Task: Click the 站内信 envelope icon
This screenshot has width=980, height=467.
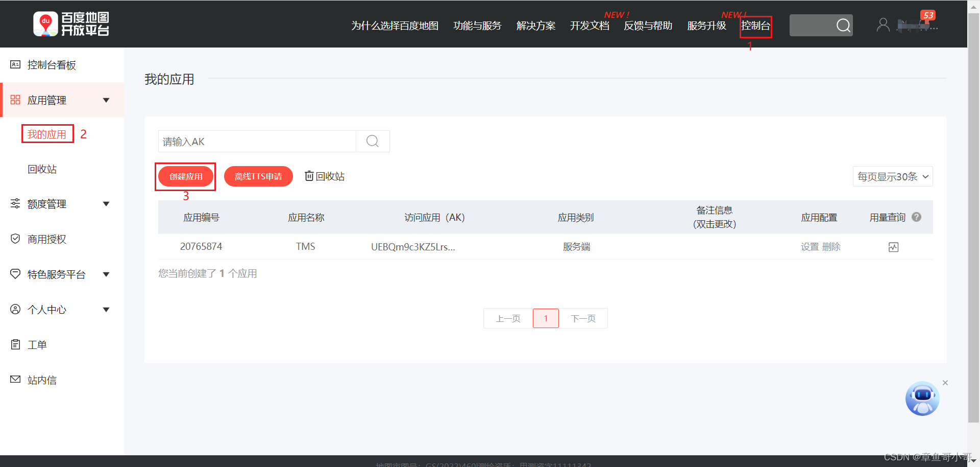Action: click(15, 379)
